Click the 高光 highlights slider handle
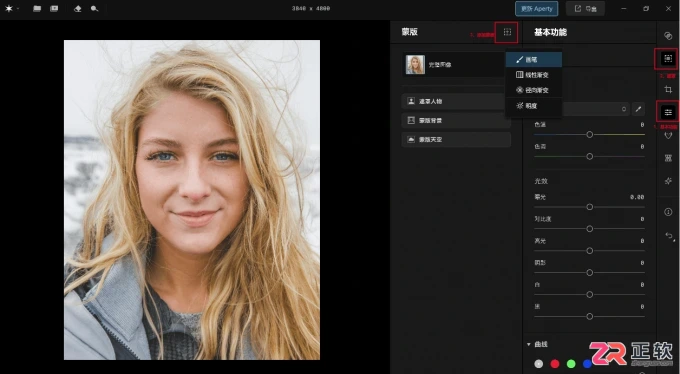 tap(589, 251)
